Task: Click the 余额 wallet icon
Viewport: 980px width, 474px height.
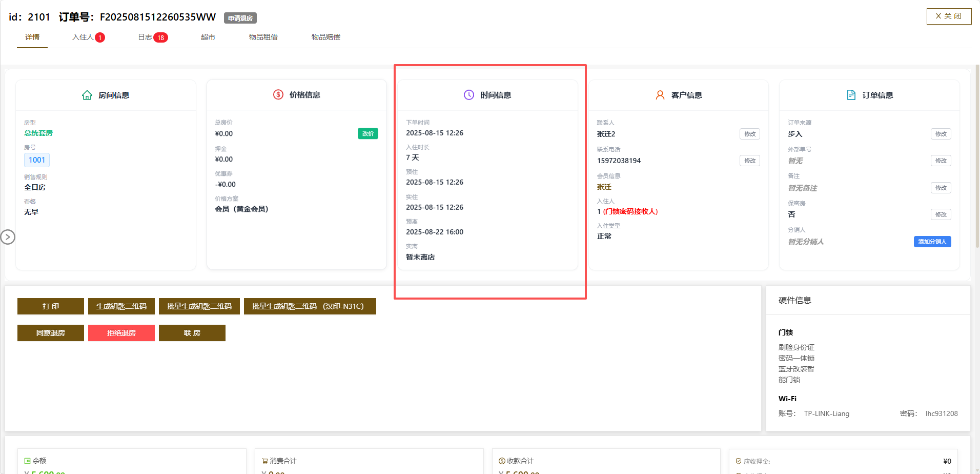Action: [x=28, y=461]
